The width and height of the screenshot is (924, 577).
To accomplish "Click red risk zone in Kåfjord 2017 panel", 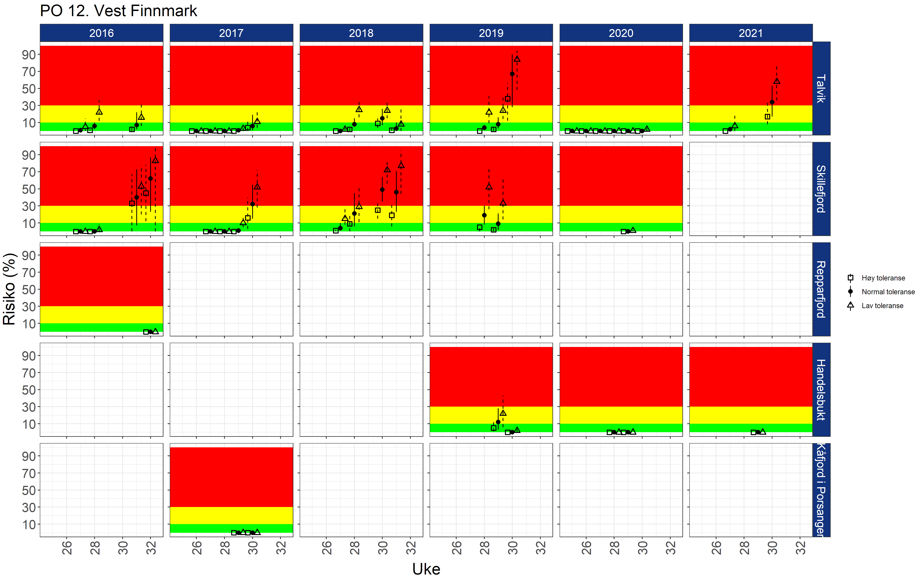I will click(231, 477).
